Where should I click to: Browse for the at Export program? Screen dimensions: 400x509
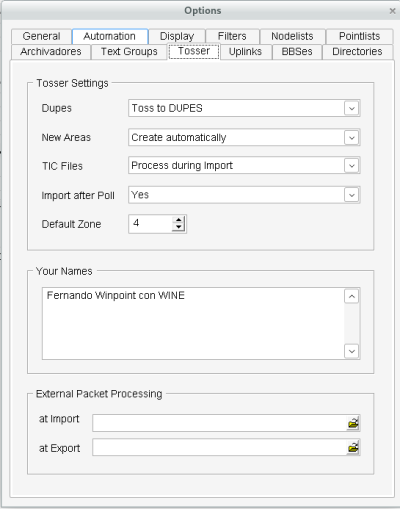353,447
